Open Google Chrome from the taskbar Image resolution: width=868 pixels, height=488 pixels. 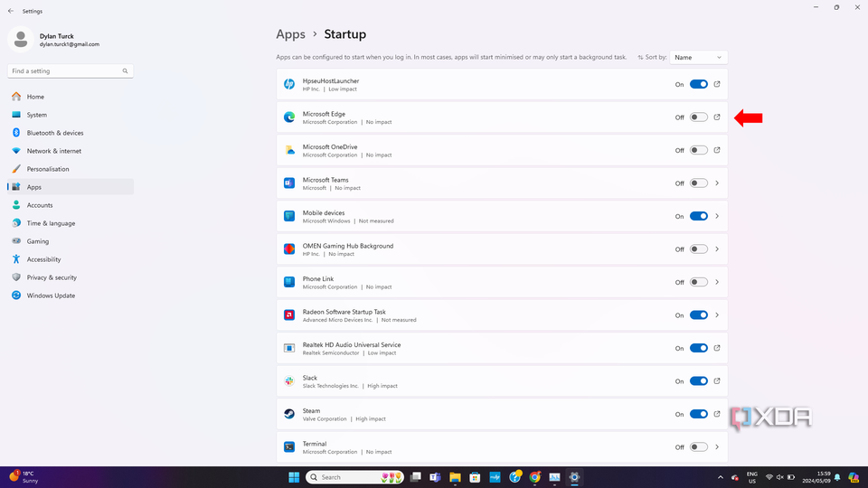(534, 477)
